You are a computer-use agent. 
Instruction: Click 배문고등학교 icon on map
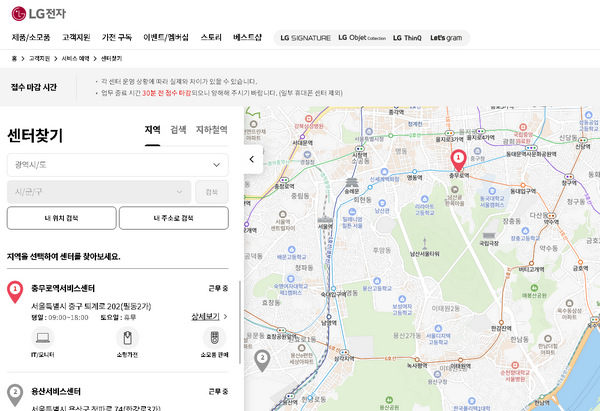click(292, 250)
